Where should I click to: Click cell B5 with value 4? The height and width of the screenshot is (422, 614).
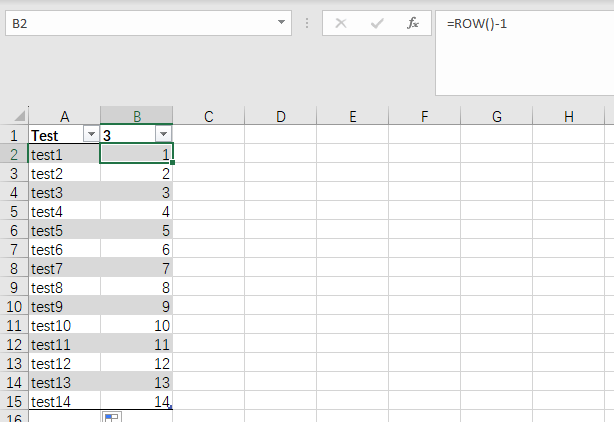[x=136, y=211]
